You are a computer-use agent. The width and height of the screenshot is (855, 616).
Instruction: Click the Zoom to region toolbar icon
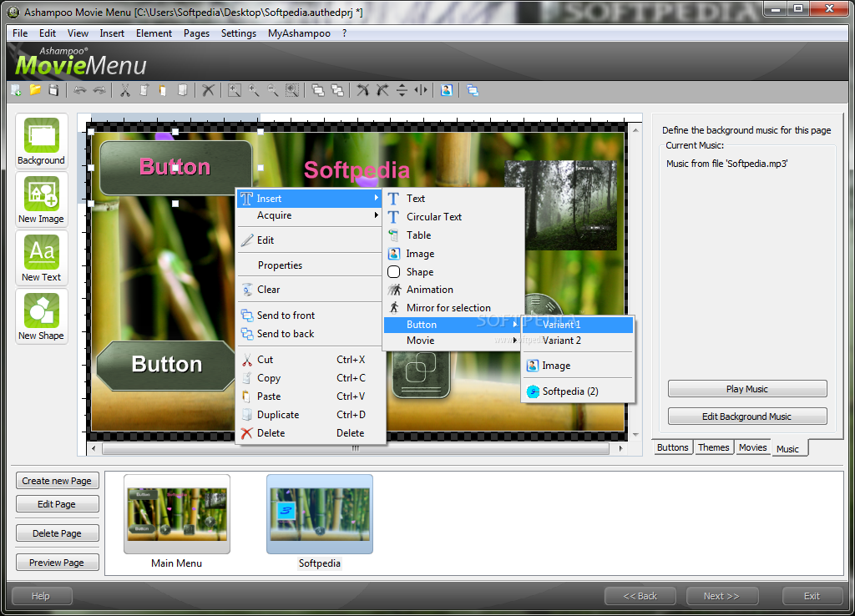pyautogui.click(x=235, y=90)
